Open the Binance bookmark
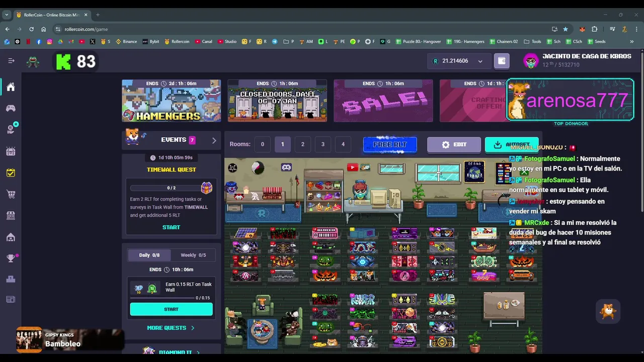The height and width of the screenshot is (362, 644). (x=126, y=42)
